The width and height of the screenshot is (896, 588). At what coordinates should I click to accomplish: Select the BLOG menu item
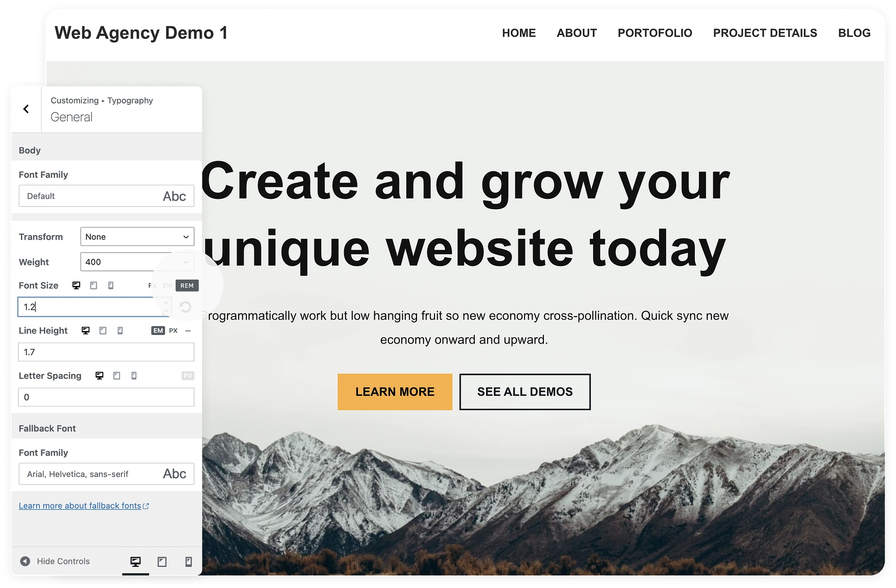coord(855,33)
